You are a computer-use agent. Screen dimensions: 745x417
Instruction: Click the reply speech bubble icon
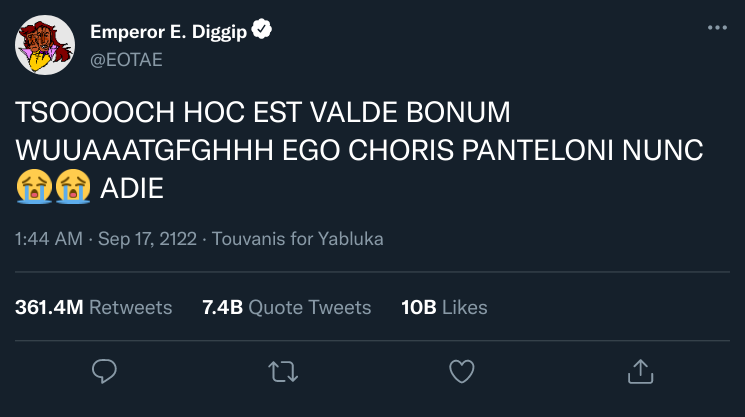click(105, 372)
